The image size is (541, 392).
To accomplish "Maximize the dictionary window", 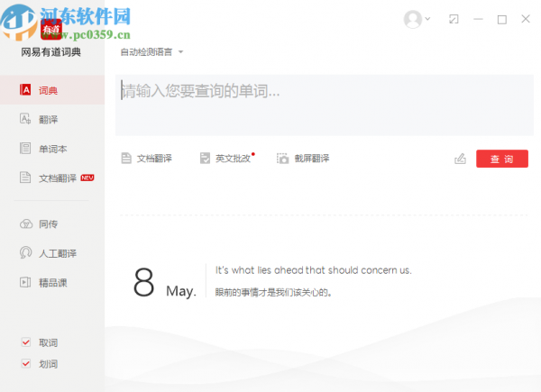I will pos(502,19).
